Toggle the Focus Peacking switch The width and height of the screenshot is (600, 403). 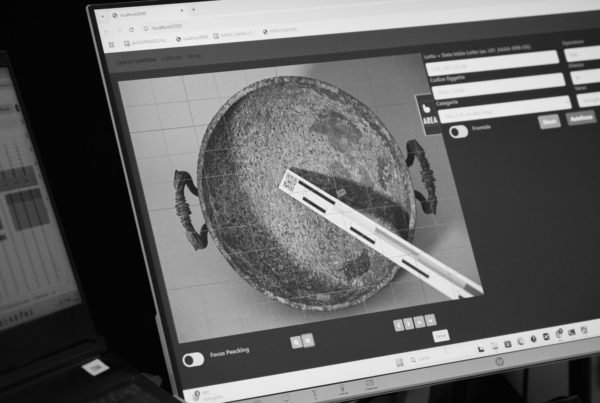[x=193, y=360]
